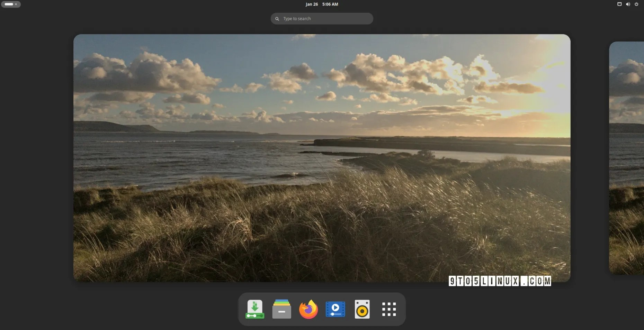Open the Videos player from the dock
Image resolution: width=644 pixels, height=330 pixels.
[335, 309]
